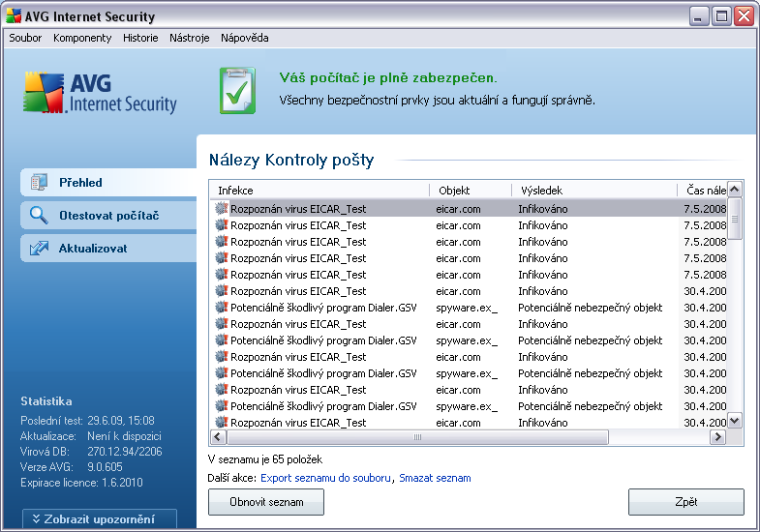Choose Aktualizovat in the sidebar
760x532 pixels.
[x=108, y=249]
